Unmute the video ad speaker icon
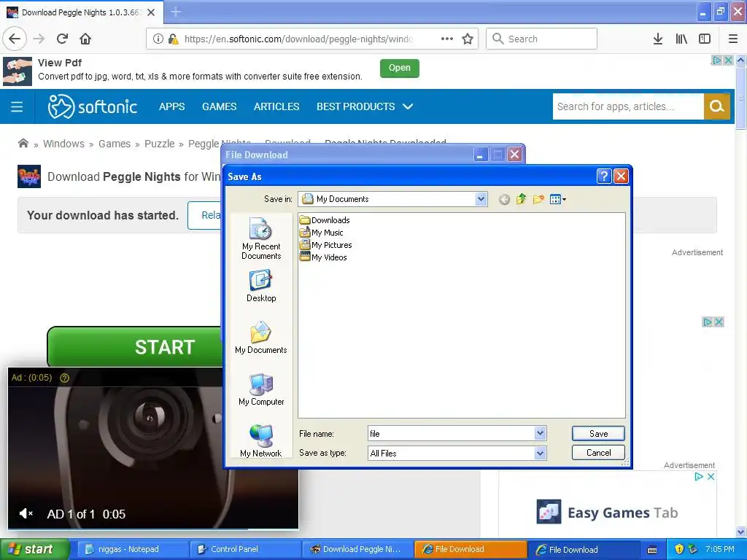This screenshot has width=747, height=560. click(x=26, y=514)
